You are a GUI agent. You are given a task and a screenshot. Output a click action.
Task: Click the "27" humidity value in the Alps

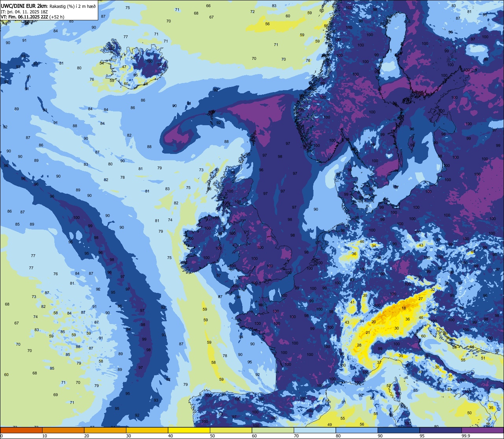[421, 299]
